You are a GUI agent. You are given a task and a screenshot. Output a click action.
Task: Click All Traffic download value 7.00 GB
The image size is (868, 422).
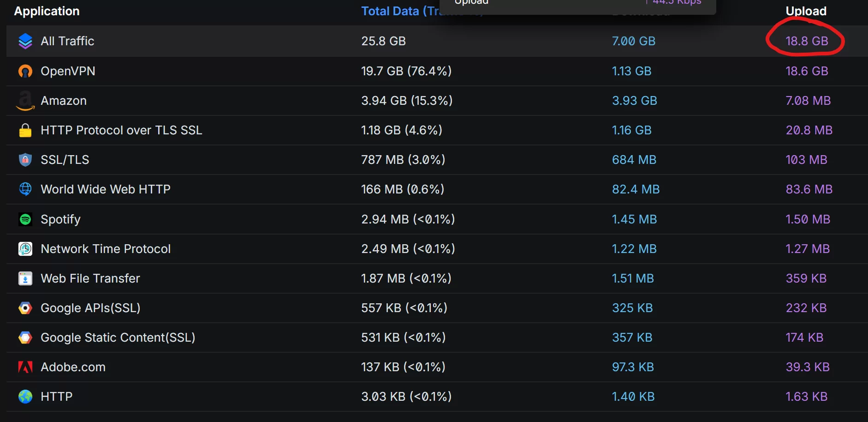(634, 41)
